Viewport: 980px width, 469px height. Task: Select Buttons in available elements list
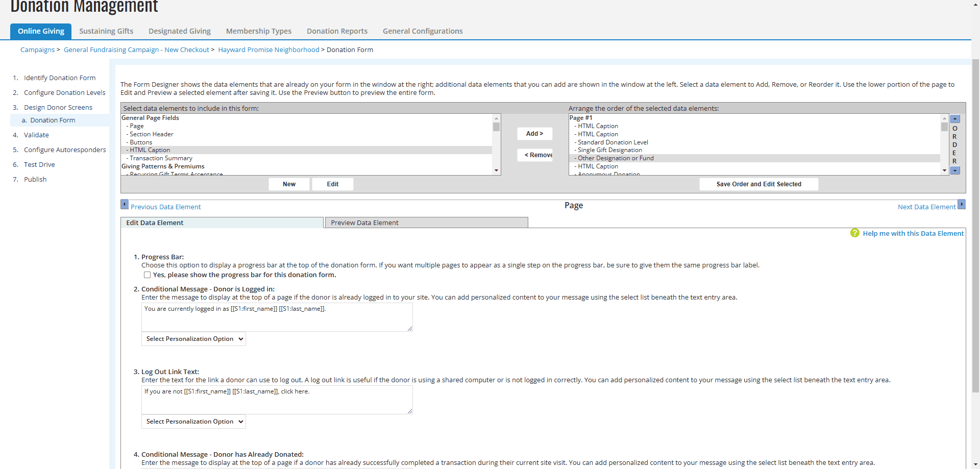tap(306, 142)
